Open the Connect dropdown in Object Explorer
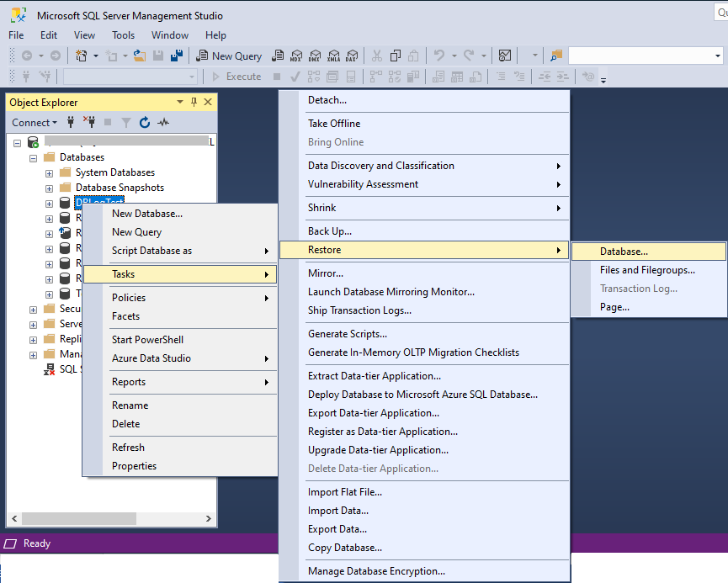 pos(35,122)
